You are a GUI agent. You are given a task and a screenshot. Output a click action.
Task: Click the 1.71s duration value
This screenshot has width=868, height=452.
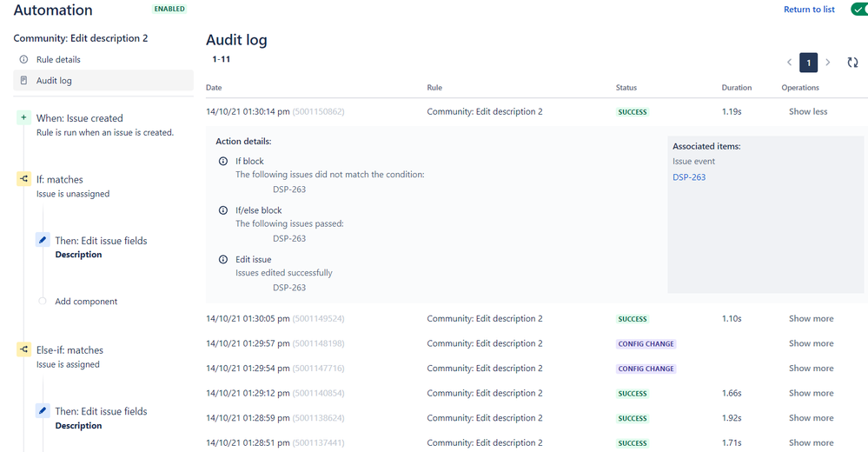click(732, 442)
